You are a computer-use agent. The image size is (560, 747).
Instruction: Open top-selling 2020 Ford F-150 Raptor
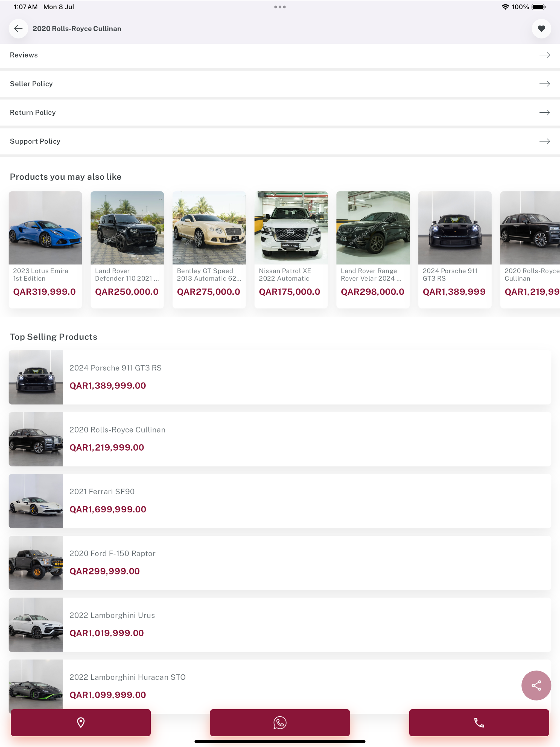pyautogui.click(x=280, y=563)
